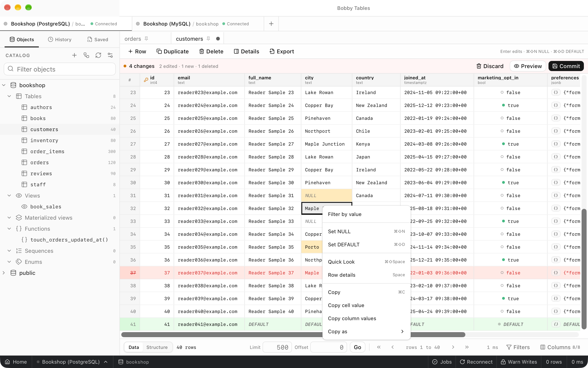
Task: Click the unsaved changes dot on customers tab
Action: pos(218,39)
